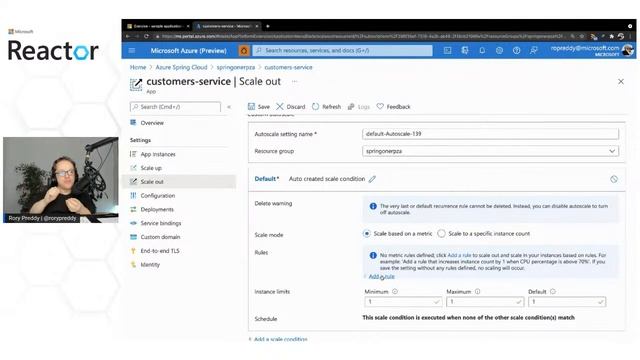Open more options ellipsis by title
The width and height of the screenshot is (640, 360).
(x=294, y=82)
